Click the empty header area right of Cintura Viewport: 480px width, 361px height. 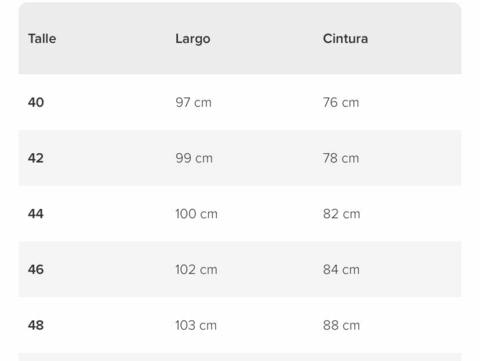(415, 39)
